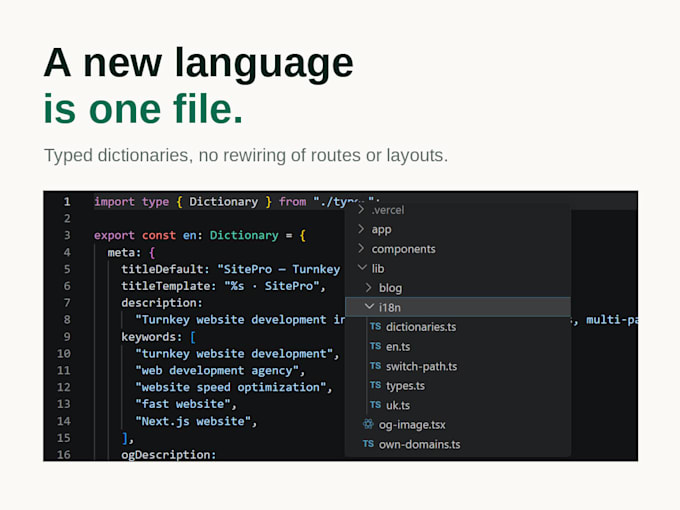This screenshot has height=510, width=680.
Task: Click the TS icon of en.ts
Action: click(376, 346)
